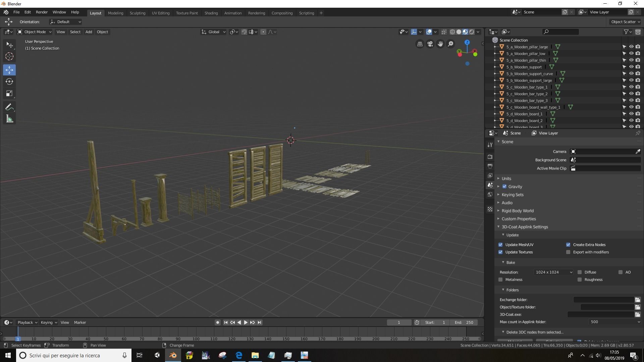
Task: Switch to orthographic grid view icon
Action: point(420,44)
